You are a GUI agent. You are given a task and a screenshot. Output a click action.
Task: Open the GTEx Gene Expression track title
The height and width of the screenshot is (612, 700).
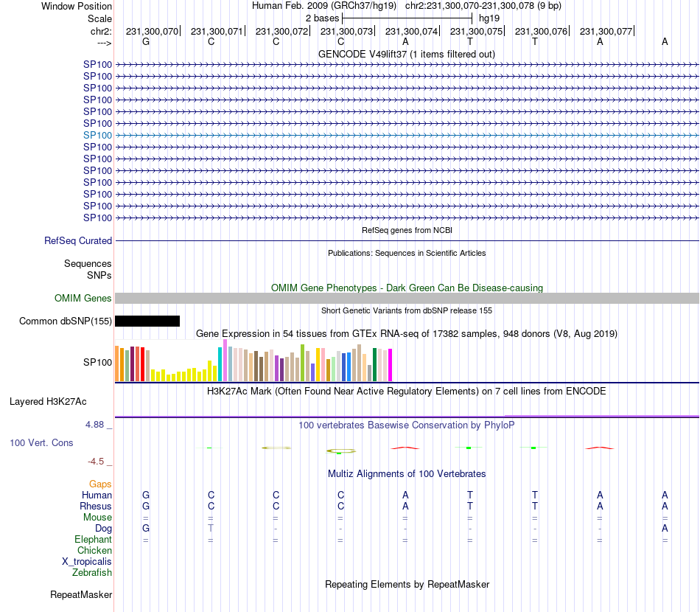pos(407,334)
